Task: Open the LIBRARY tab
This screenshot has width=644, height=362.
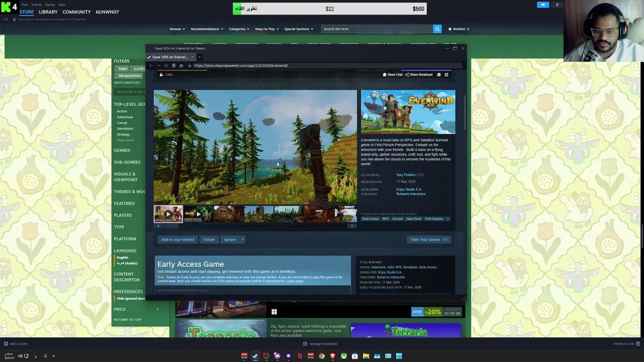Action: click(48, 12)
